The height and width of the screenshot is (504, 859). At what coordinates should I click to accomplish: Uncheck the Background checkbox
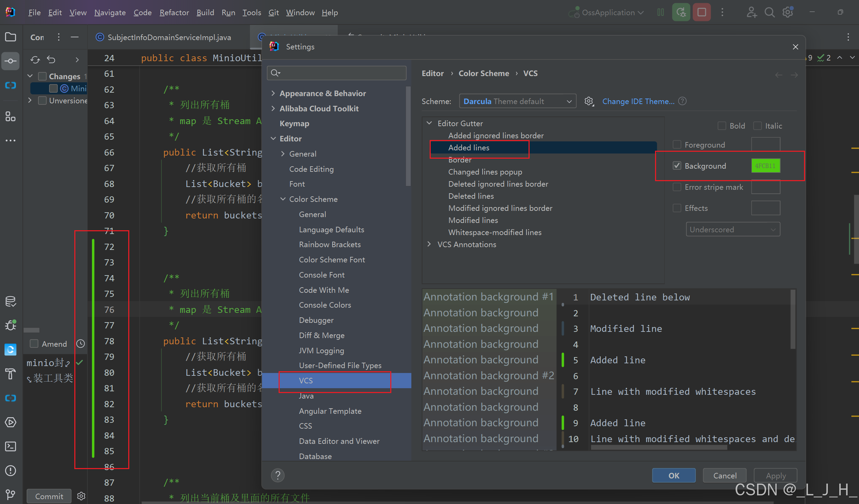click(677, 166)
